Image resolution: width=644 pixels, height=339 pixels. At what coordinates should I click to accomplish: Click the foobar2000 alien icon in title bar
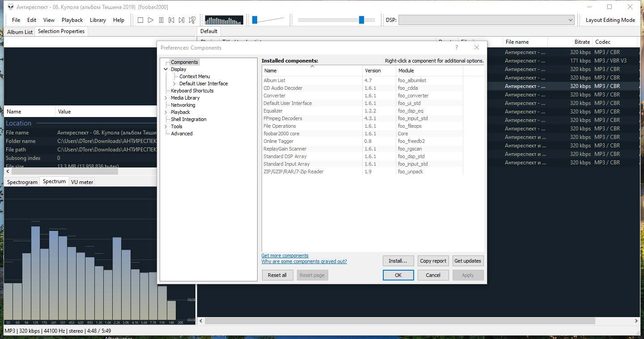point(11,7)
